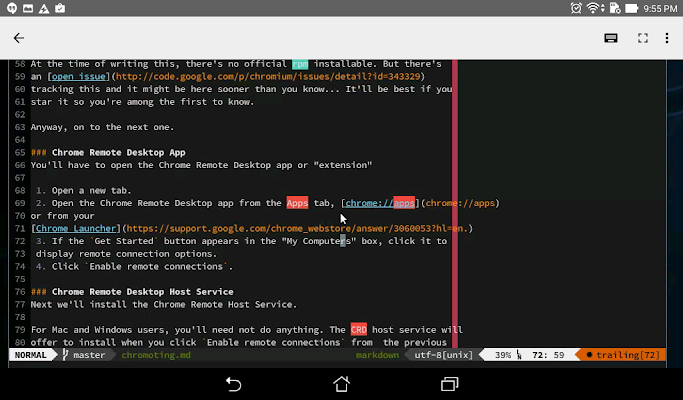
Task: Click the support.google.com URL on line 71
Action: click(297, 228)
